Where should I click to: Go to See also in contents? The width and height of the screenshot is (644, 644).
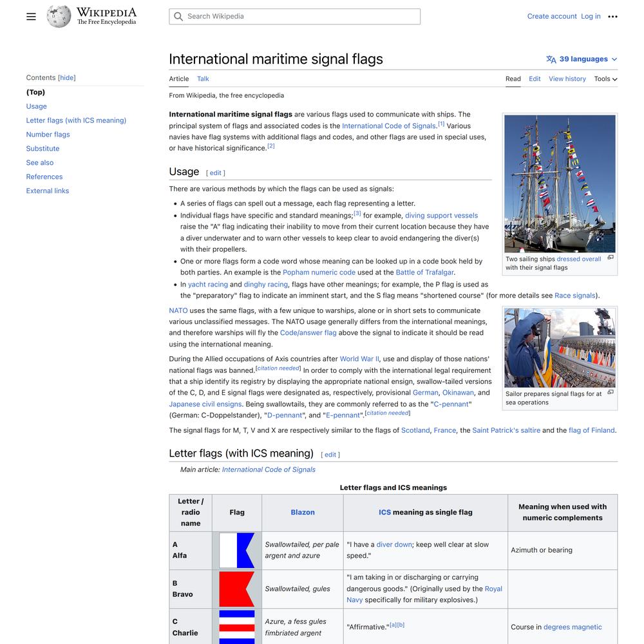click(x=39, y=163)
